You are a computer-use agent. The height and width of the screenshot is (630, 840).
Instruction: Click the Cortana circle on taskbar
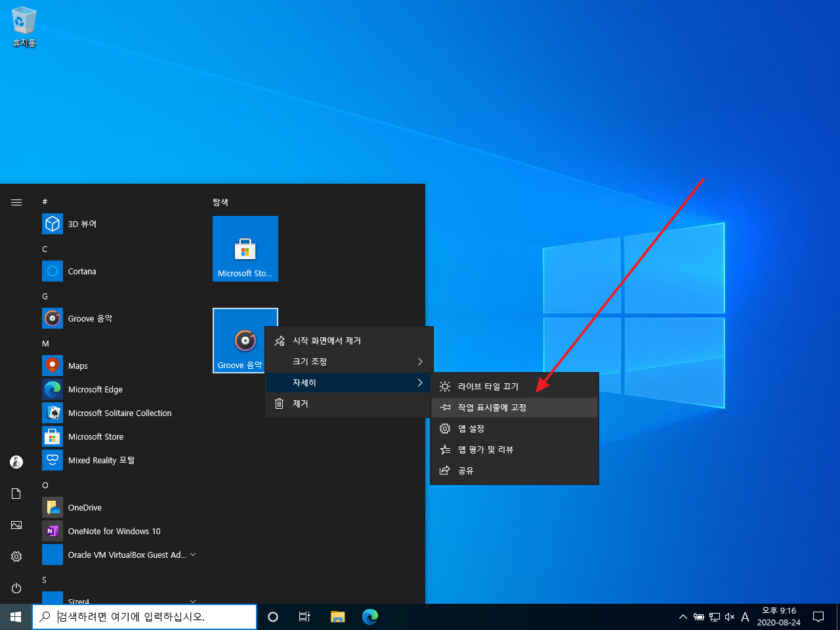pos(273,617)
